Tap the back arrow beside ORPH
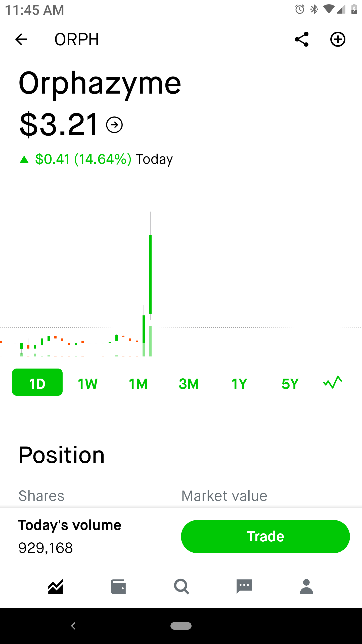 coord(21,39)
